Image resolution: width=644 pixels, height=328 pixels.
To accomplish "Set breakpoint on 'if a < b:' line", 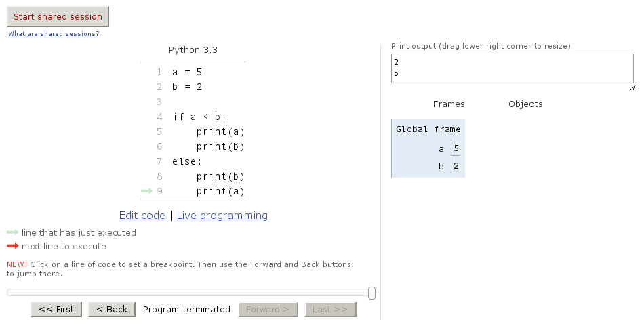I will (x=199, y=117).
